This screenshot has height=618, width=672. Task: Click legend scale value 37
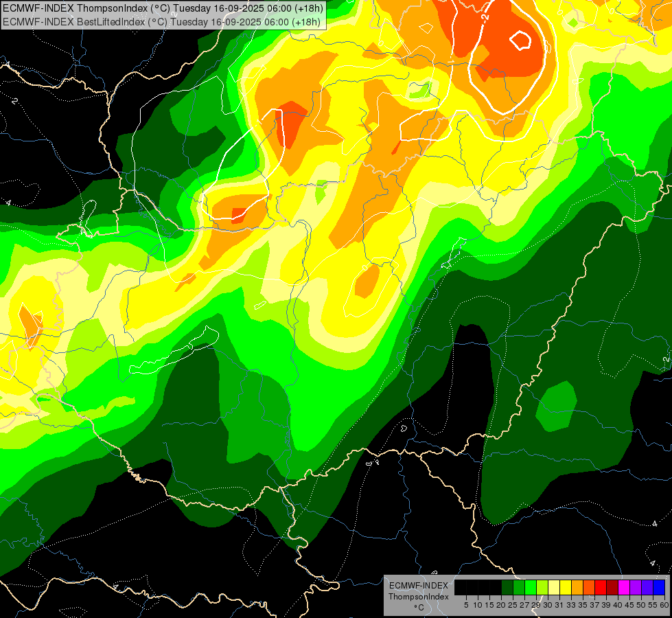(x=594, y=605)
